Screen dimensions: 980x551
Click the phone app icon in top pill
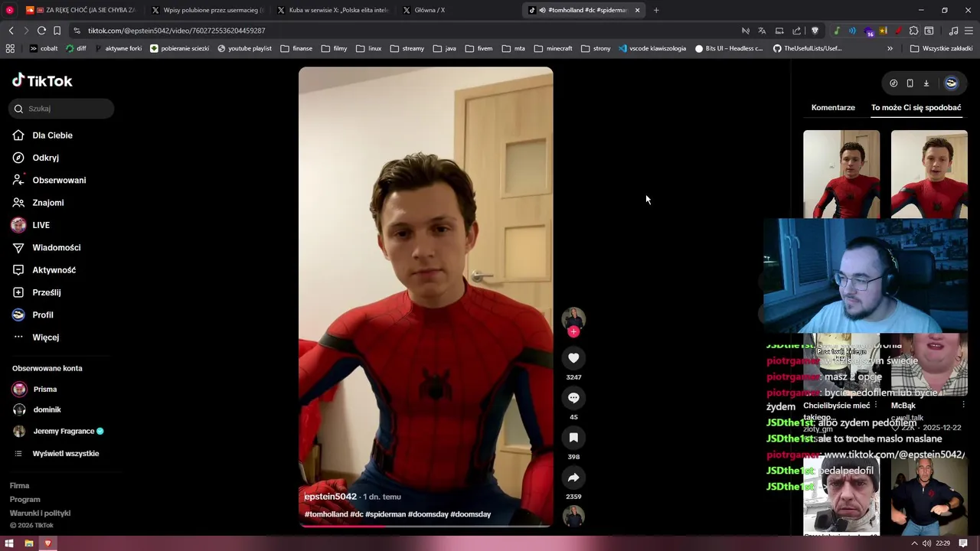point(910,83)
